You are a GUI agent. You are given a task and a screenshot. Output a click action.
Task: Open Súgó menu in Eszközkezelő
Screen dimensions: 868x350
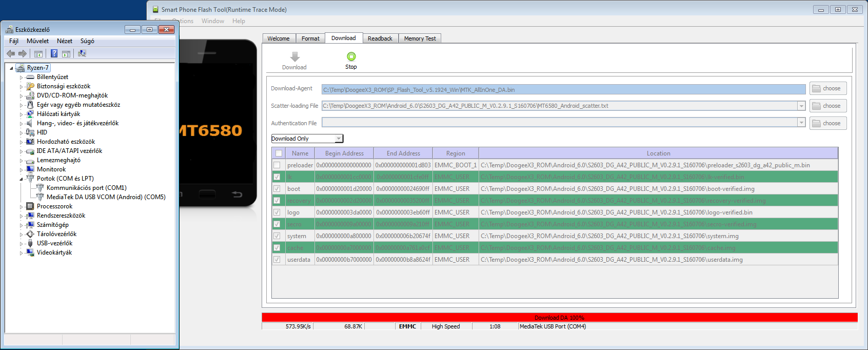pyautogui.click(x=87, y=41)
